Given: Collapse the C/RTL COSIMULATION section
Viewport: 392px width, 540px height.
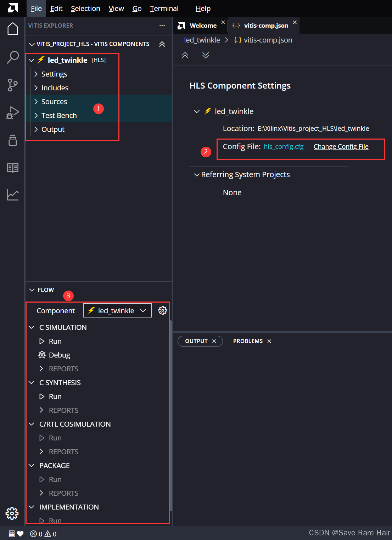Looking at the screenshot, I should click(32, 424).
